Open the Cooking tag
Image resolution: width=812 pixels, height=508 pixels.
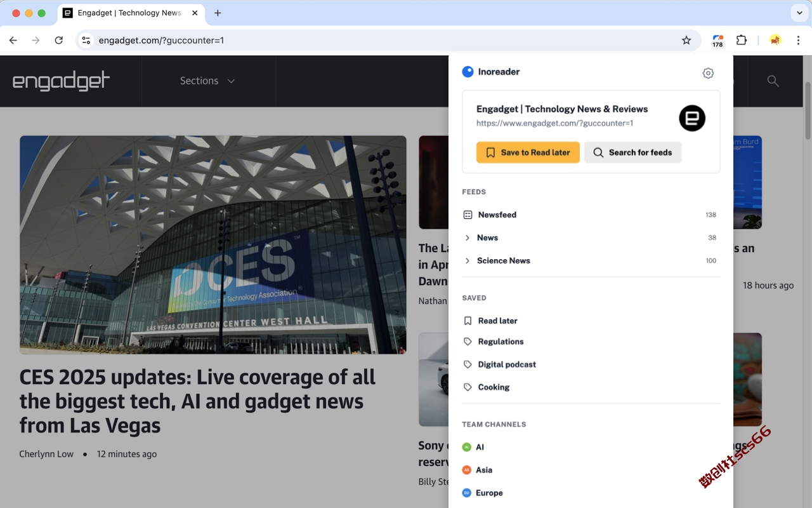coord(494,387)
